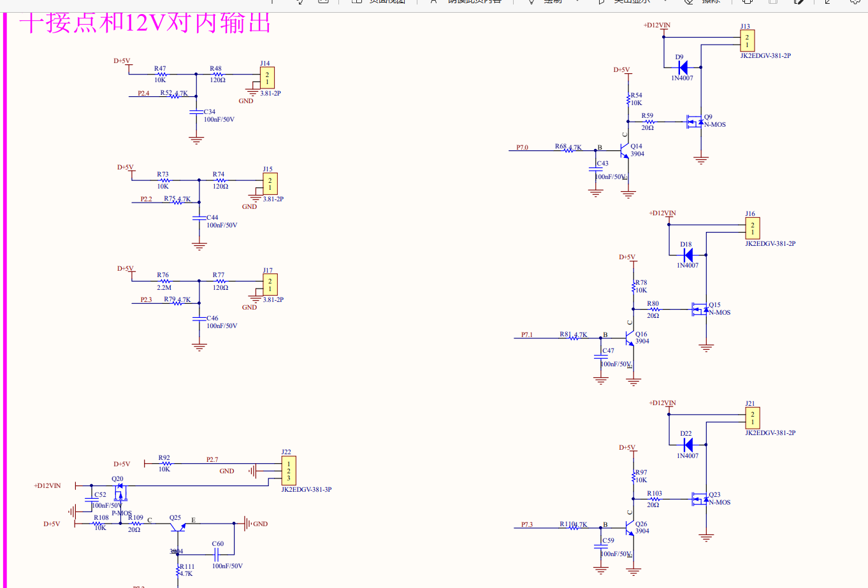The width and height of the screenshot is (868, 588).
Task: Click the 'R76' resistor label
Action: tap(163, 275)
